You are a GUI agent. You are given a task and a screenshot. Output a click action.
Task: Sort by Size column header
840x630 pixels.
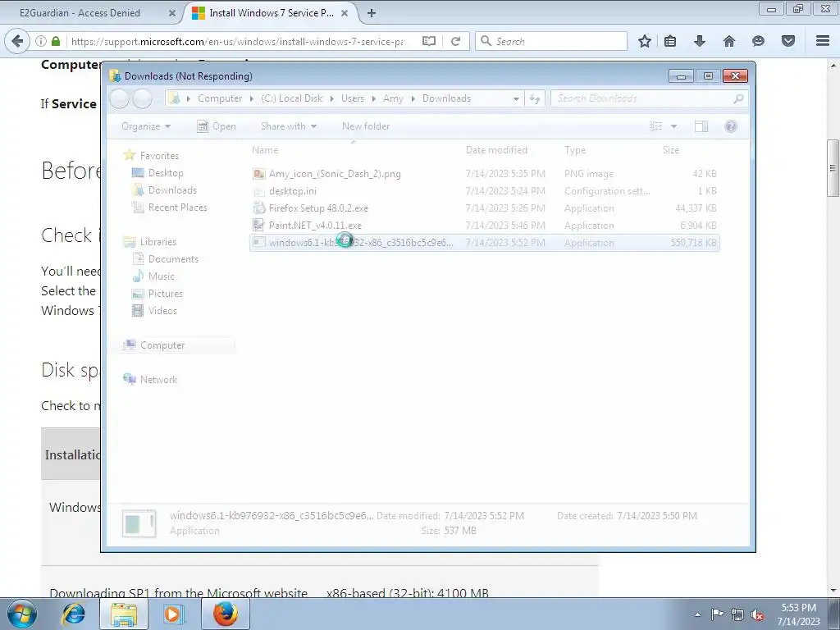671,150
